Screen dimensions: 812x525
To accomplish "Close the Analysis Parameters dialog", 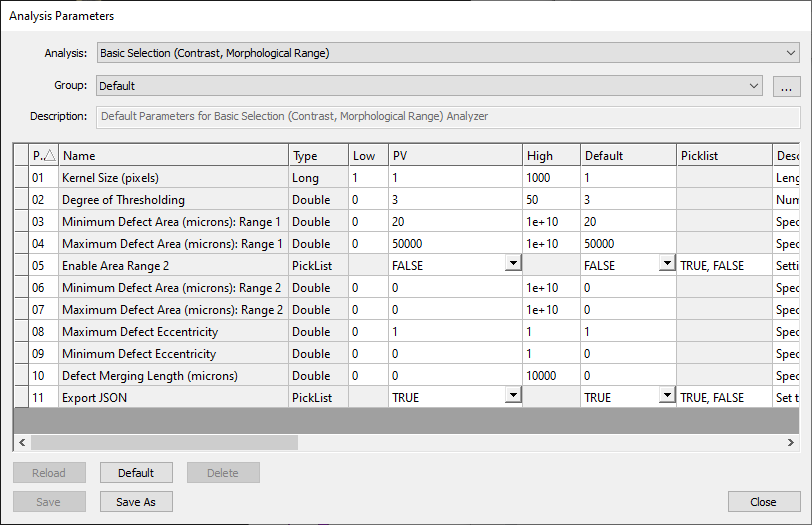I will pyautogui.click(x=764, y=502).
